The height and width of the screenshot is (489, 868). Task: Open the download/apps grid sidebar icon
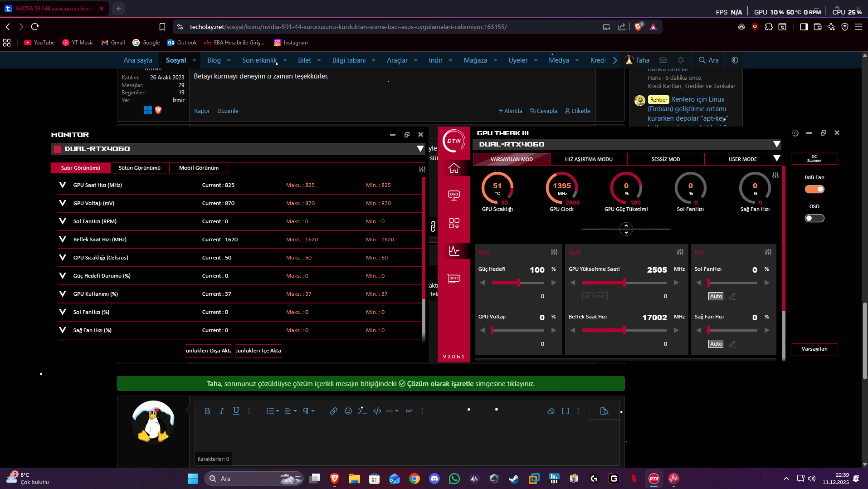pos(454,223)
